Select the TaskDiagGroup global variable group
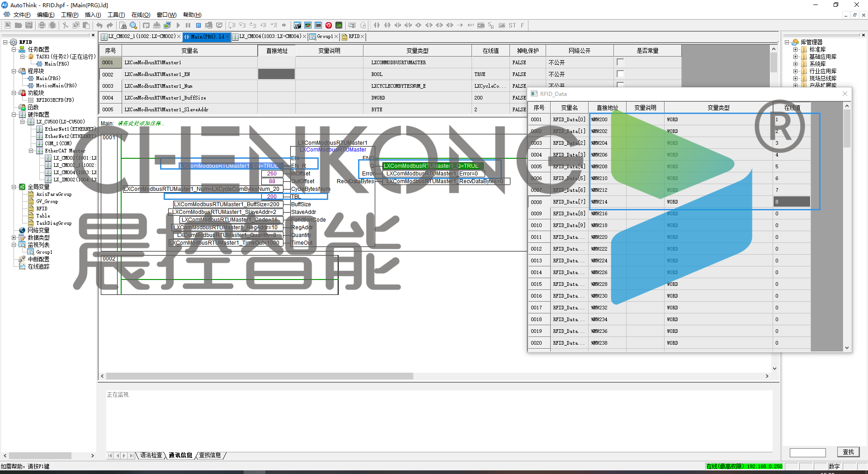This screenshot has height=474, width=868. (x=54, y=223)
